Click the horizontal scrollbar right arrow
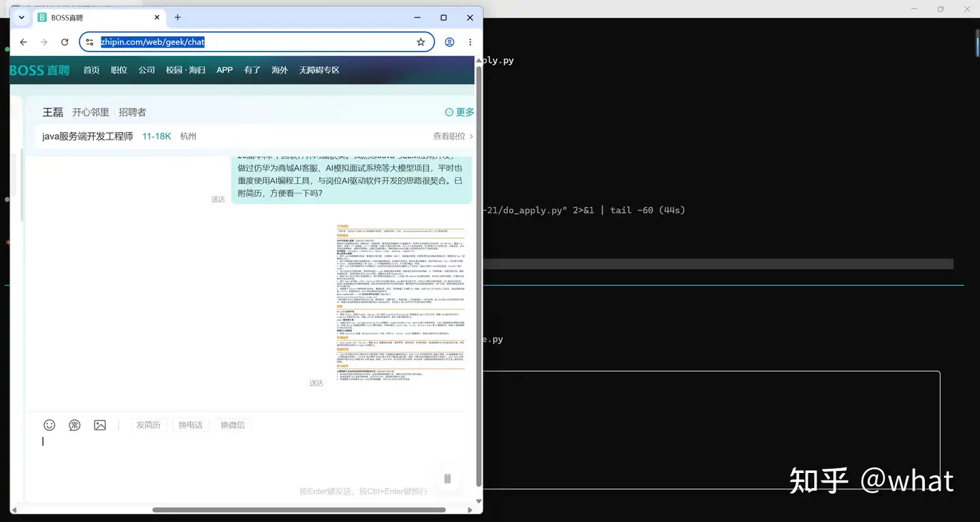 [470, 510]
